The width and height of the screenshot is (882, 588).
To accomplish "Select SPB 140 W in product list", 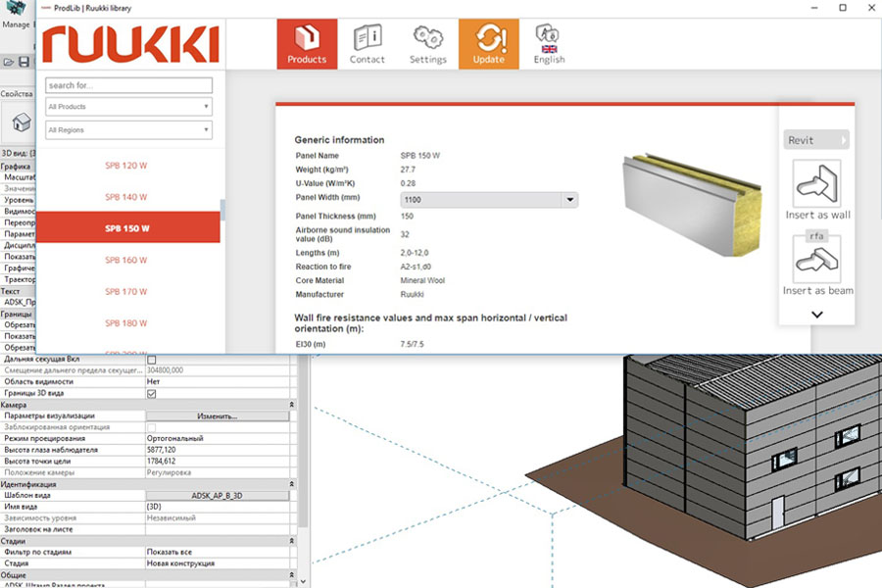I will (127, 197).
